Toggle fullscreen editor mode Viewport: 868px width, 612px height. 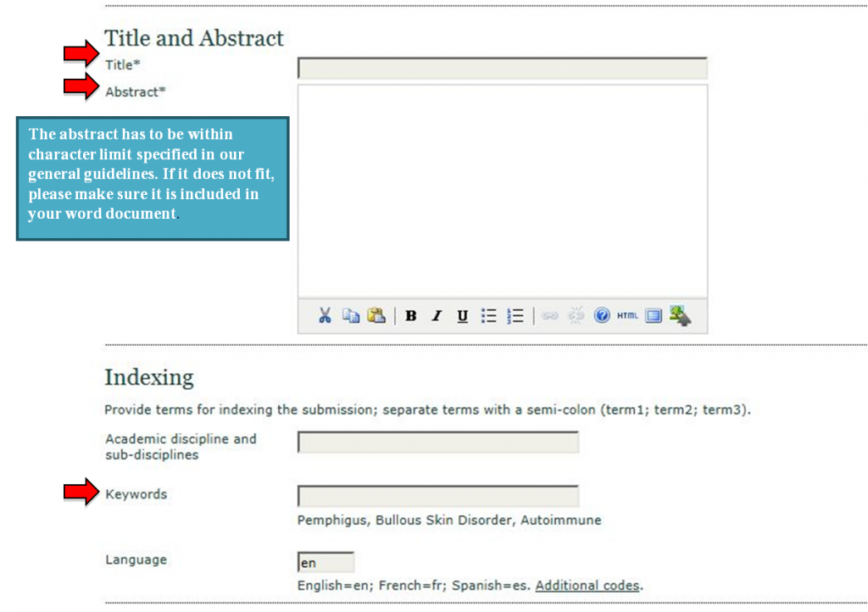[x=654, y=316]
